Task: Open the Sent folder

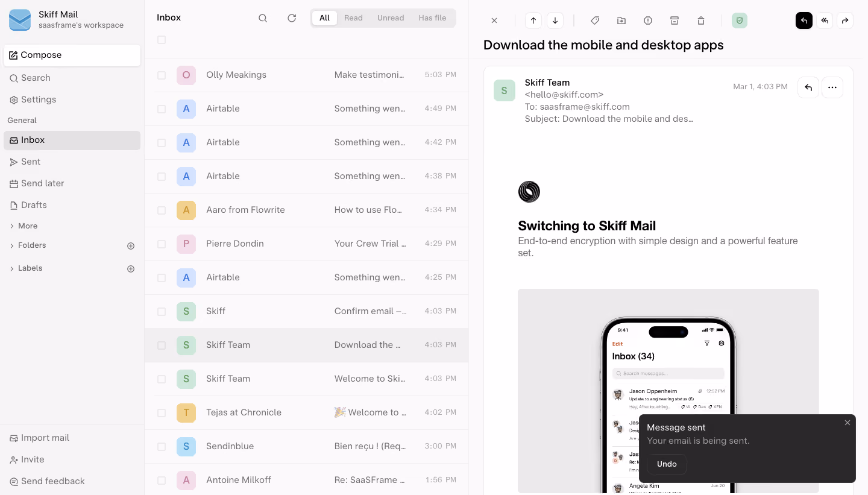Action: 72,162
